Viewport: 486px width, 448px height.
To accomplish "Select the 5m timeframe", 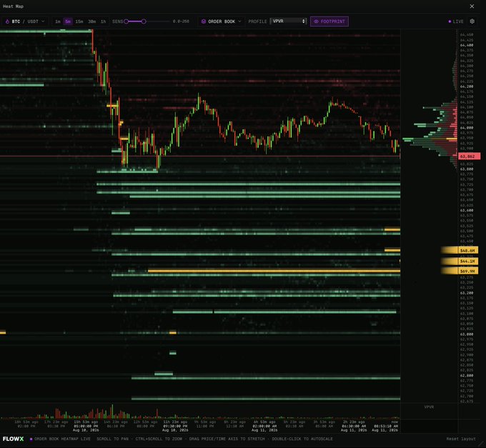I will click(x=68, y=21).
